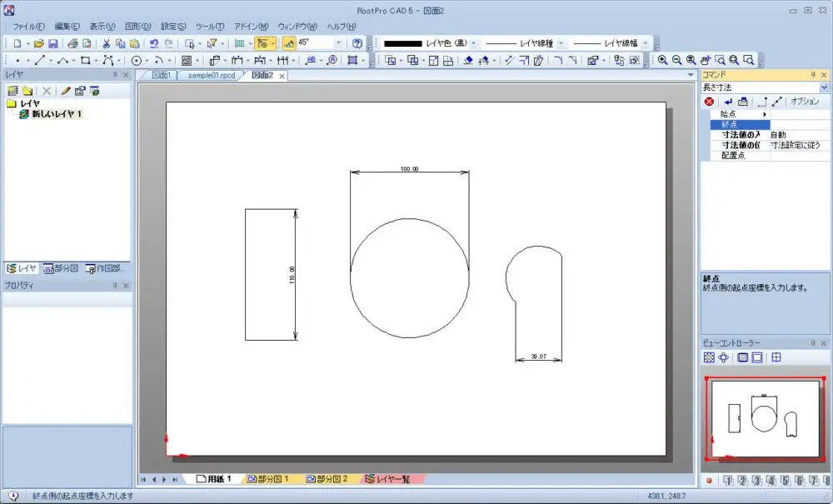The height and width of the screenshot is (504, 833).
Task: Save the drawing with the save icon
Action: (x=54, y=42)
